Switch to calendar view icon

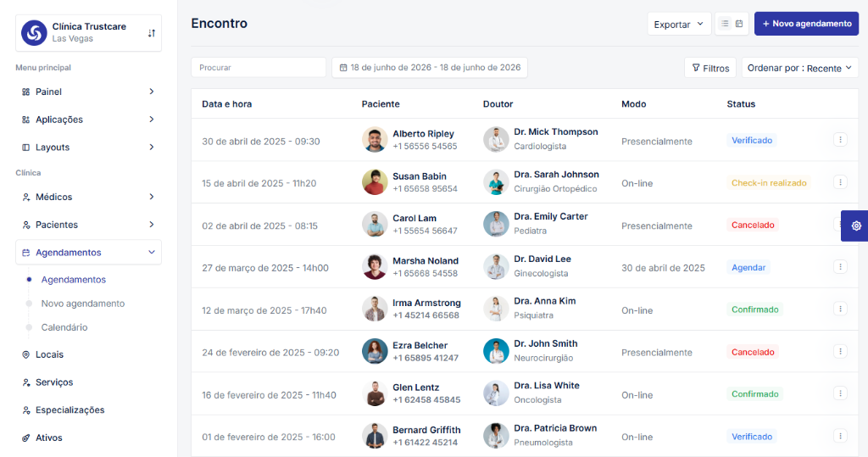click(739, 24)
